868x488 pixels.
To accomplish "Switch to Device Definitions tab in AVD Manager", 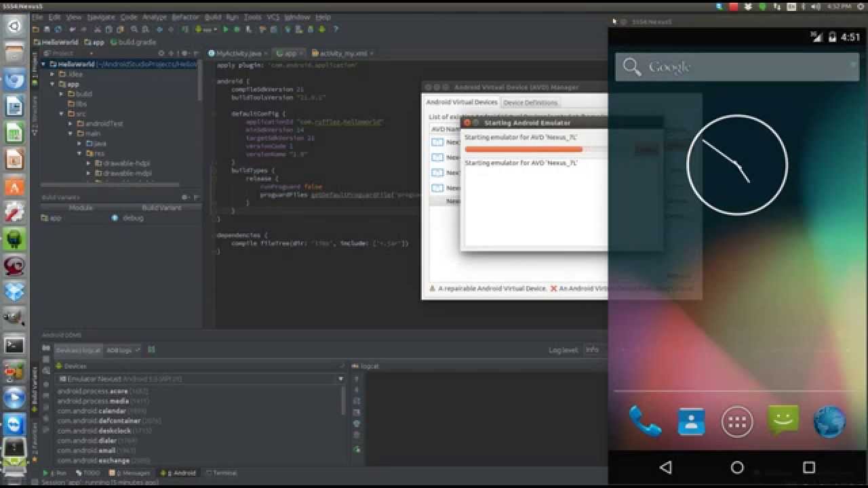I will (530, 102).
